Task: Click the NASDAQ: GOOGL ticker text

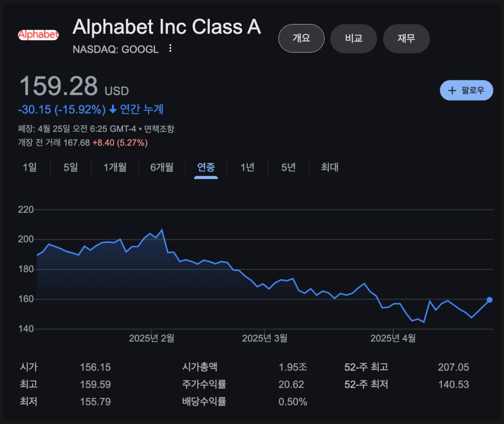Action: click(x=115, y=49)
